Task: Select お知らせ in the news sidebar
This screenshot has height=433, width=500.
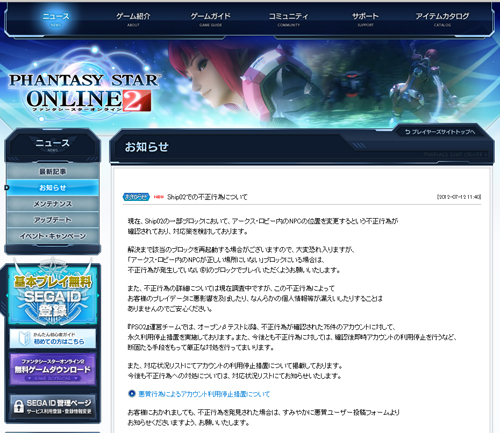Action: tap(53, 188)
